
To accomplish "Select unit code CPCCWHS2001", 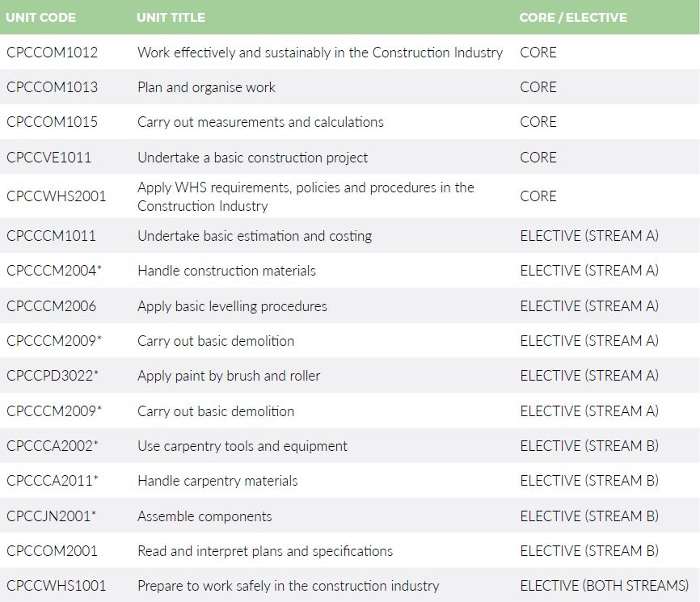I will click(56, 196).
